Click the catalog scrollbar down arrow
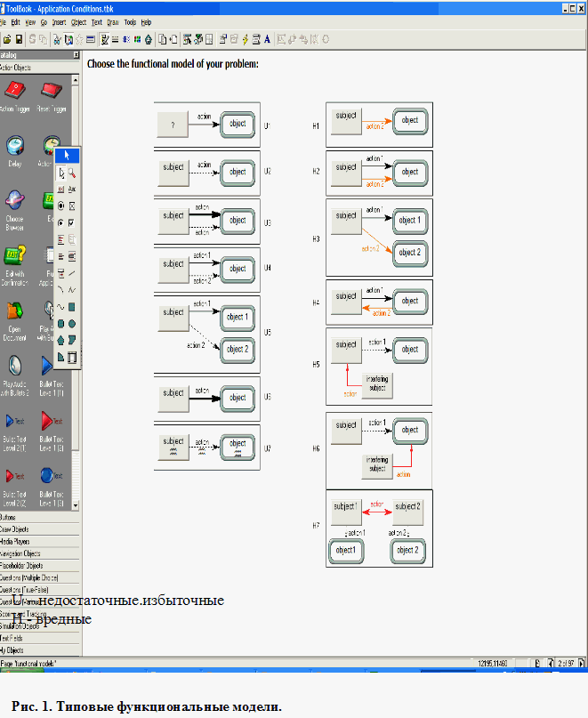Image resolution: width=588 pixels, height=718 pixels. [x=76, y=505]
